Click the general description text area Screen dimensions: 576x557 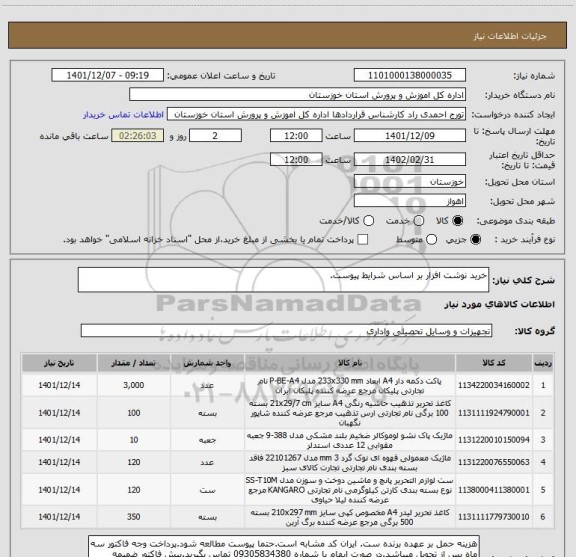click(x=283, y=280)
